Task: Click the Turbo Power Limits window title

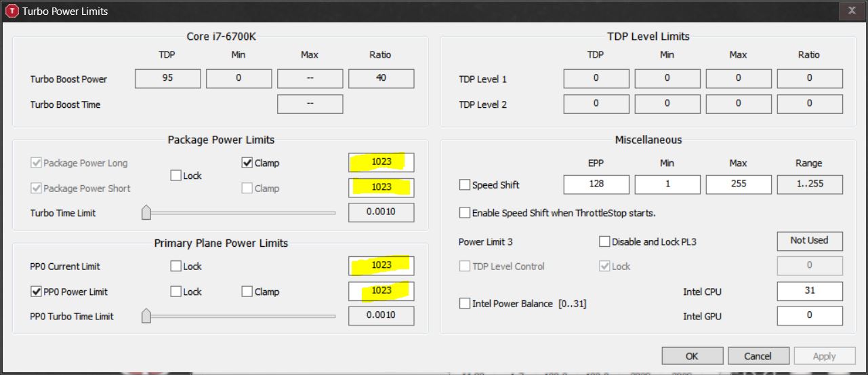Action: click(65, 11)
